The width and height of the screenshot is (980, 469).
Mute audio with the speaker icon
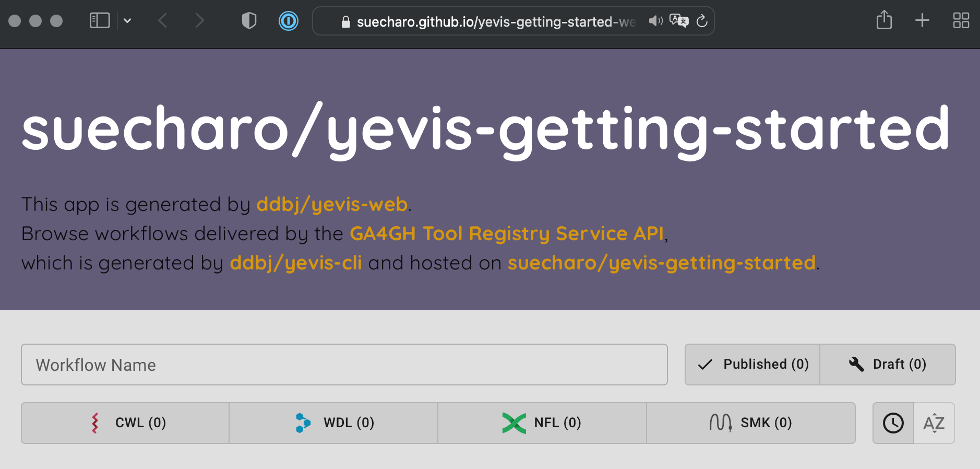point(655,21)
